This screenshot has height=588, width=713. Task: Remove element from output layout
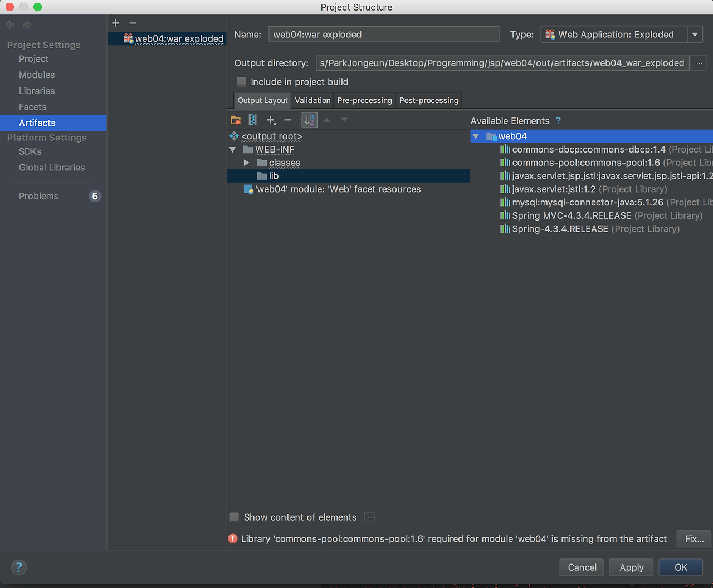[288, 120]
